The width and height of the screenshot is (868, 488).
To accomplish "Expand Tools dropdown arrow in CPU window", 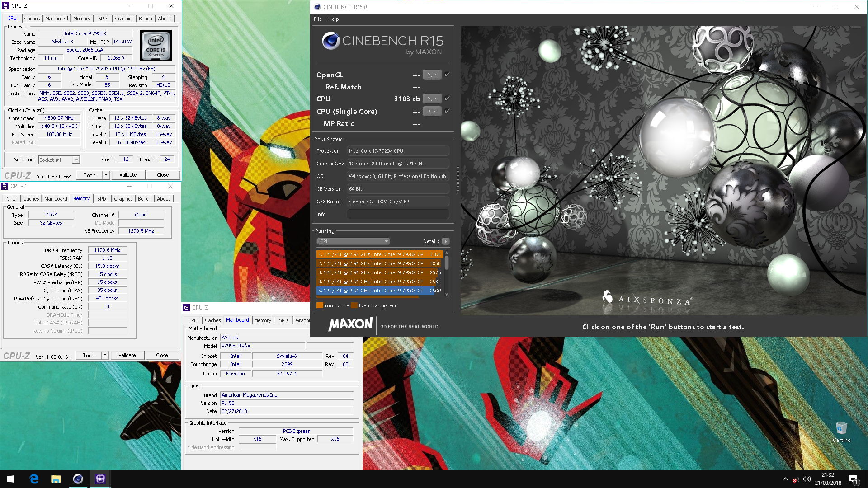I will coord(106,175).
